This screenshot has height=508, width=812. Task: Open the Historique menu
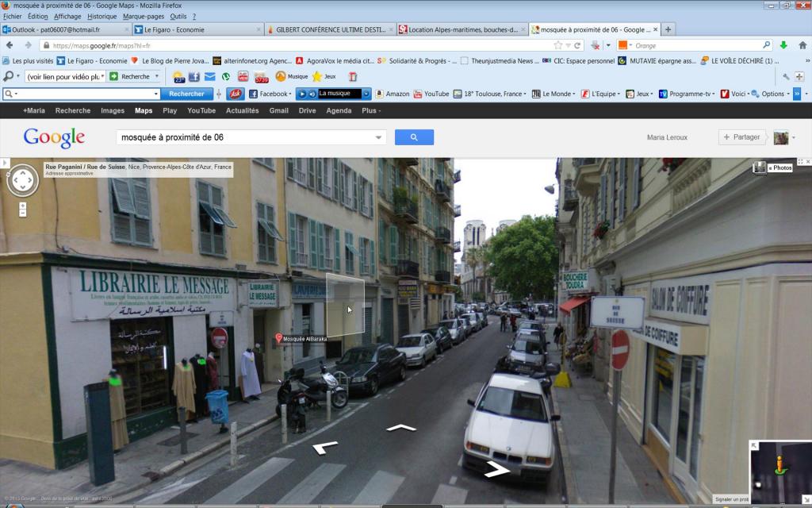[x=102, y=17]
